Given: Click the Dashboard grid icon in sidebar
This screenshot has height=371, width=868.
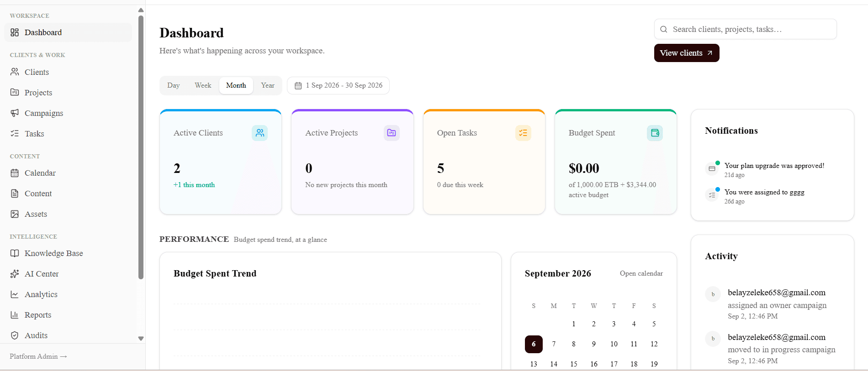Looking at the screenshot, I should pos(15,32).
